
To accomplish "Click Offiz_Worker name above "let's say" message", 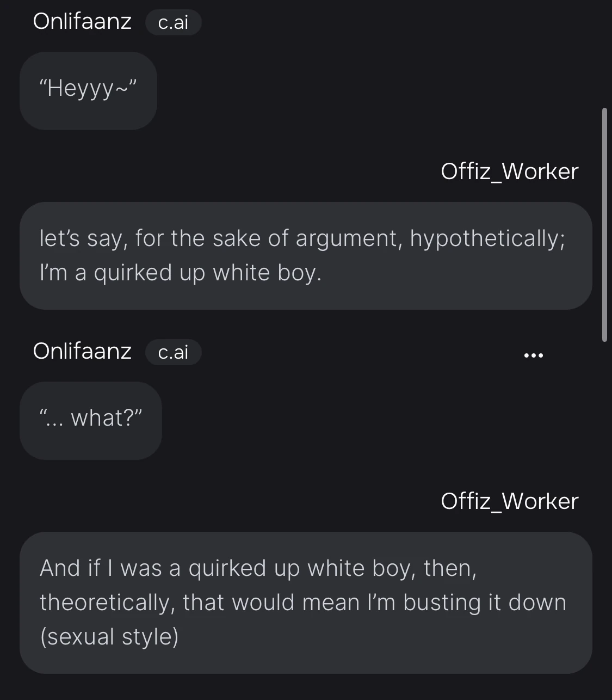I will pyautogui.click(x=509, y=171).
